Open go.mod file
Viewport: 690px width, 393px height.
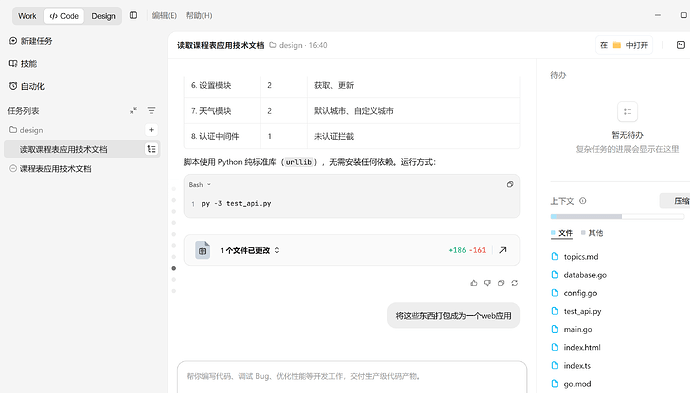571,384
